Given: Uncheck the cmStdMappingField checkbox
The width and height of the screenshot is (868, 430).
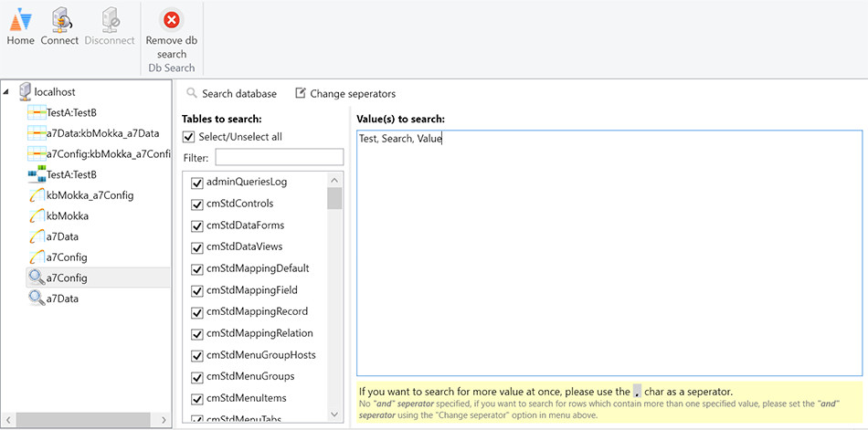Looking at the screenshot, I should tap(196, 290).
